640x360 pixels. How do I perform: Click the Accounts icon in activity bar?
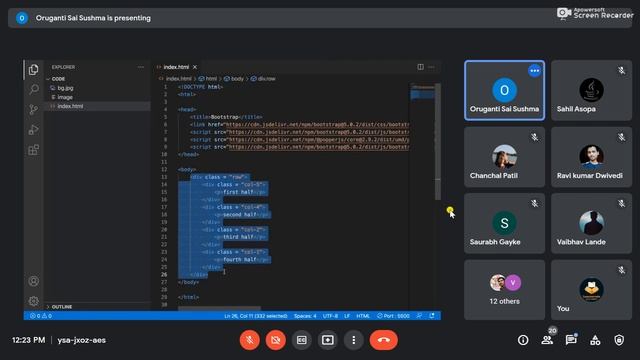point(34,281)
